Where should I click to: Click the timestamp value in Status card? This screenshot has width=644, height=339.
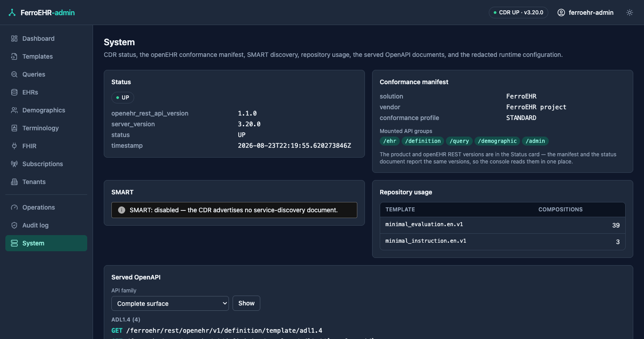click(x=294, y=146)
